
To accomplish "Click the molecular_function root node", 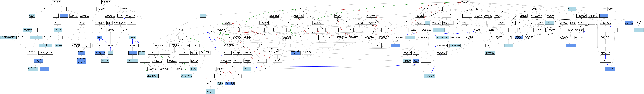I will click(57, 2).
